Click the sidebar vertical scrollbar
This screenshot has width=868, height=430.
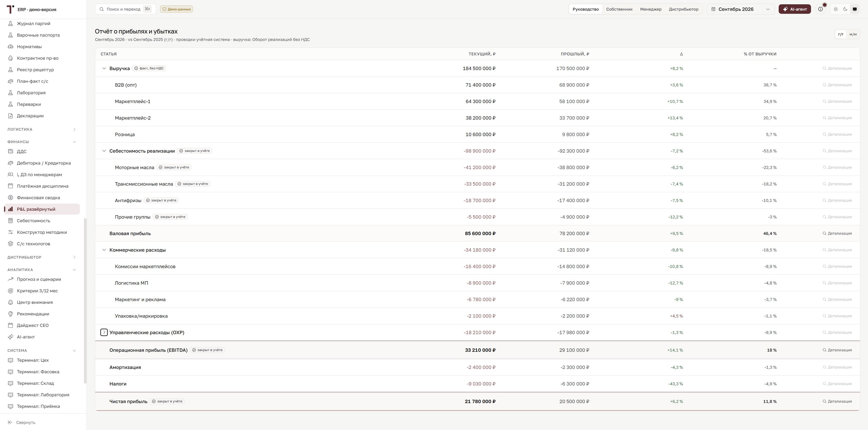click(x=85, y=301)
